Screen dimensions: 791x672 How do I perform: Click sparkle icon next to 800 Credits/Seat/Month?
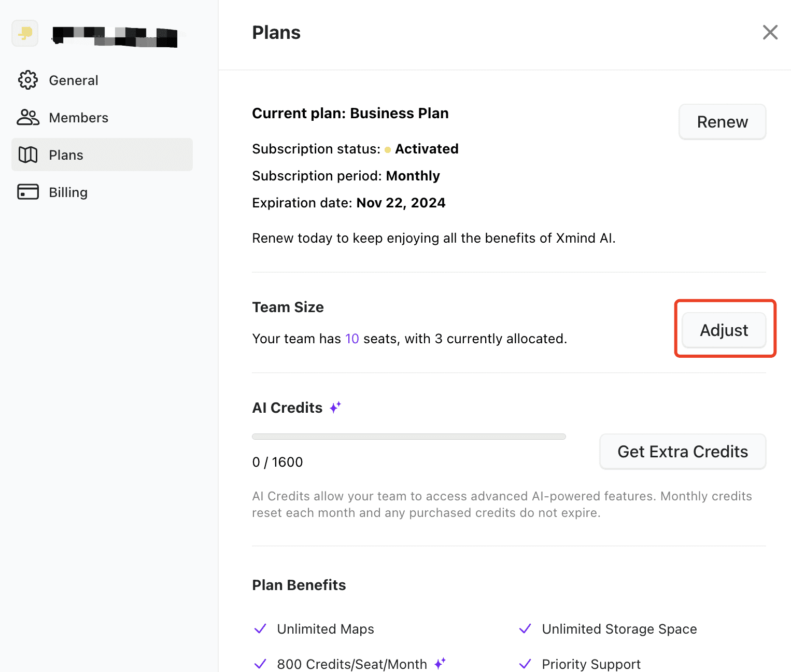point(440,663)
